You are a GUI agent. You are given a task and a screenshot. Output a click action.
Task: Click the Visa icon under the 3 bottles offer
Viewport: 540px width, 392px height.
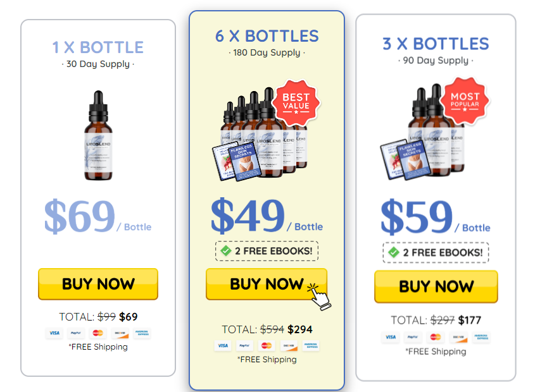tap(391, 337)
